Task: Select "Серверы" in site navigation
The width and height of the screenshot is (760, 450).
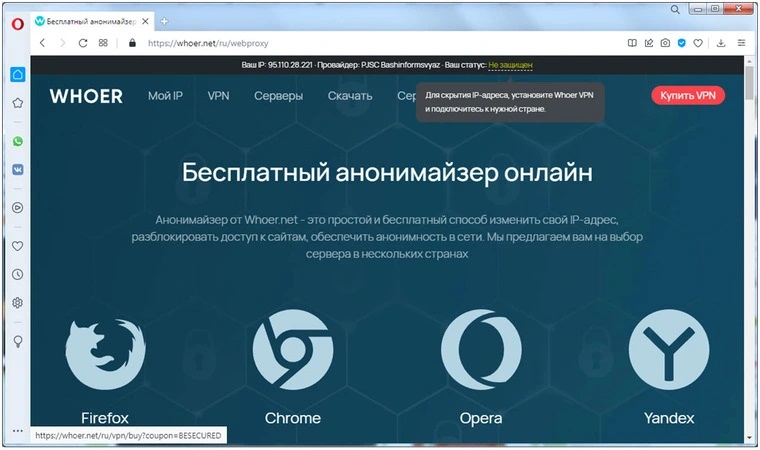Action: tap(278, 96)
